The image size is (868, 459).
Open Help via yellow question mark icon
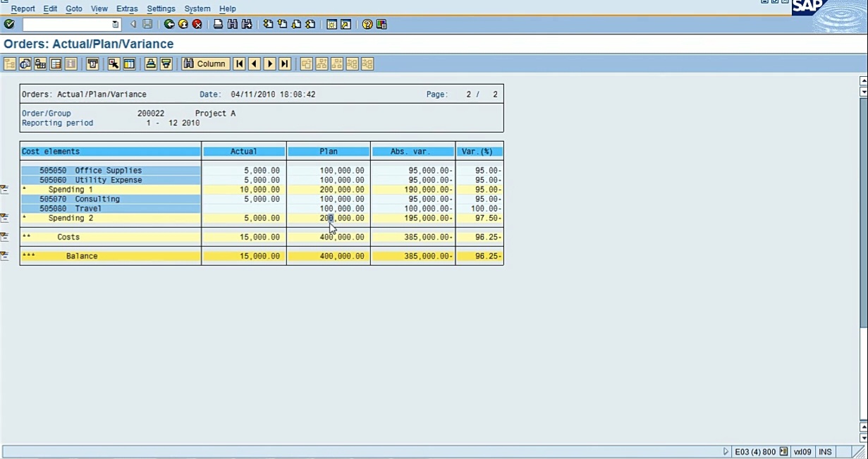(x=367, y=24)
